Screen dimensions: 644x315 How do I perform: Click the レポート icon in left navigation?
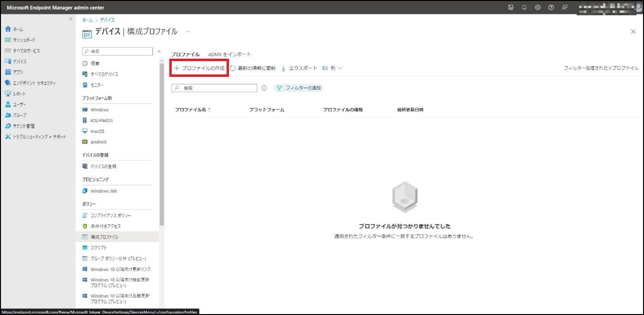pyautogui.click(x=8, y=94)
